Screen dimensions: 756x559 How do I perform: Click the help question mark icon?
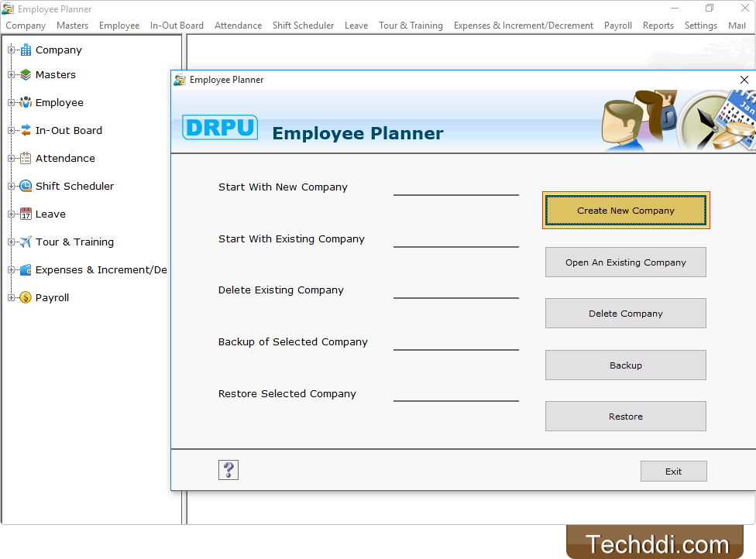click(229, 469)
